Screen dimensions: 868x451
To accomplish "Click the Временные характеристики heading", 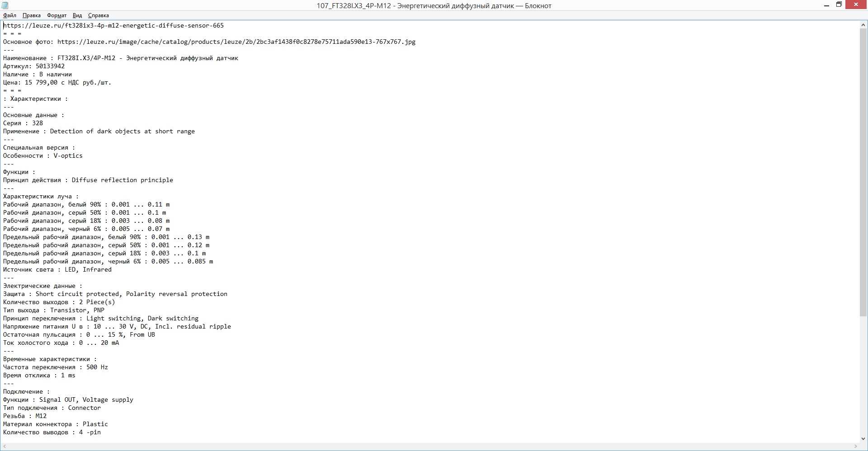I will click(50, 359).
